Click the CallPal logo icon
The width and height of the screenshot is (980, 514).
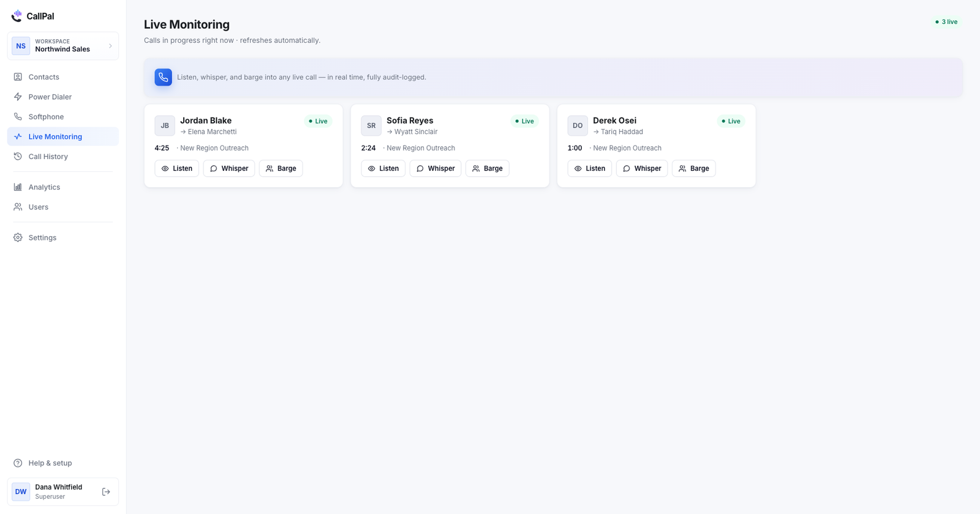(x=17, y=16)
